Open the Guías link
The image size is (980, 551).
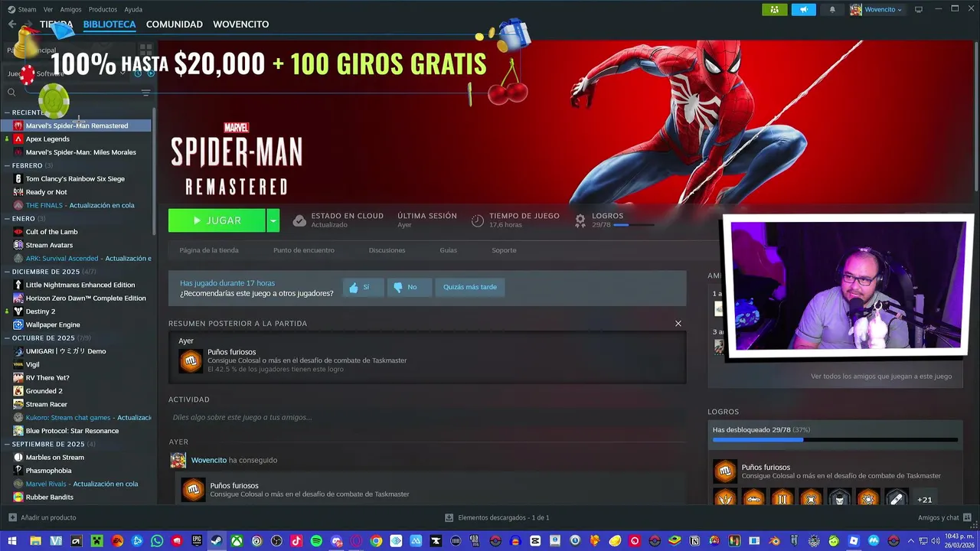448,250
